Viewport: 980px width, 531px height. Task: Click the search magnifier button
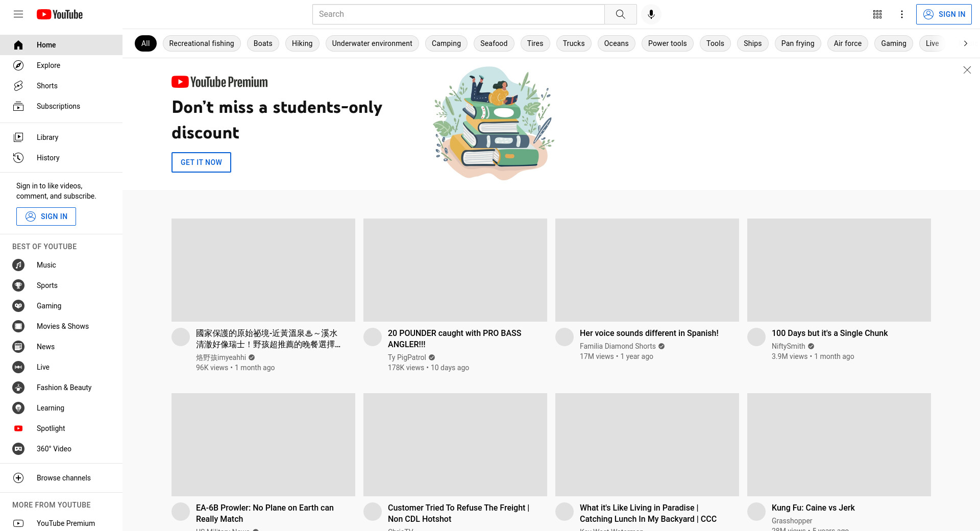pos(620,14)
